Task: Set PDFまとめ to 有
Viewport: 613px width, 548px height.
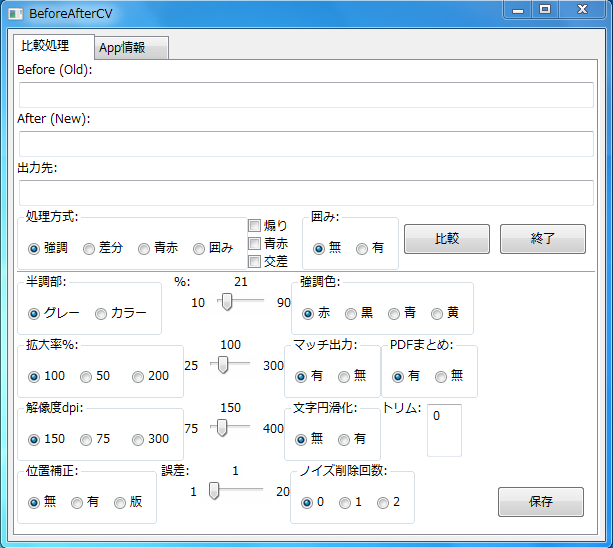Action: [406, 376]
